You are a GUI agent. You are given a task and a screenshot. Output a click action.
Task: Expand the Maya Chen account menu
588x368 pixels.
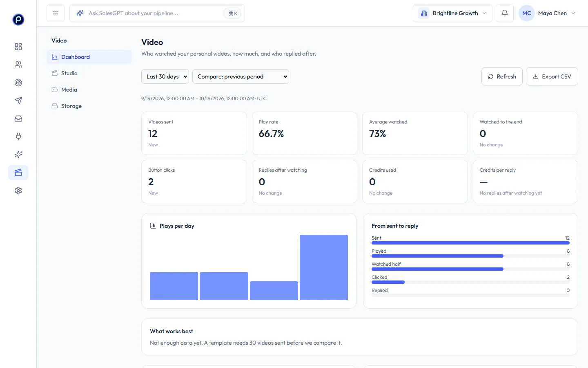point(548,13)
